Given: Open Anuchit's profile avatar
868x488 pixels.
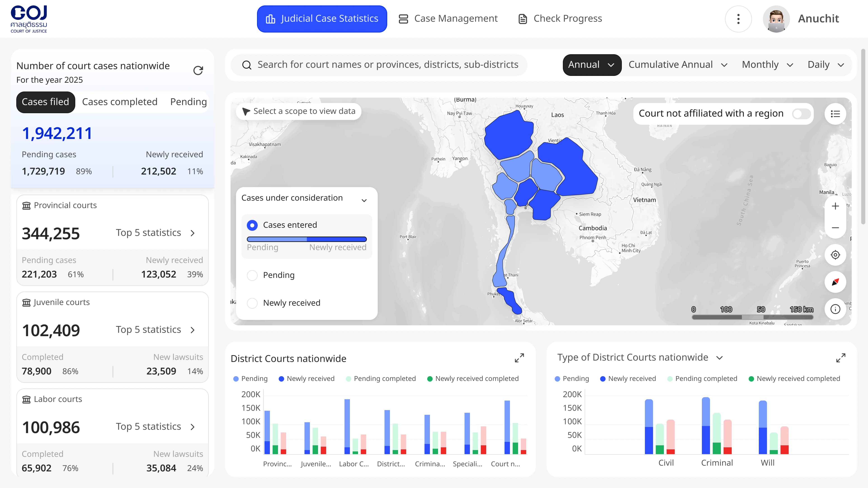Looking at the screenshot, I should [776, 19].
